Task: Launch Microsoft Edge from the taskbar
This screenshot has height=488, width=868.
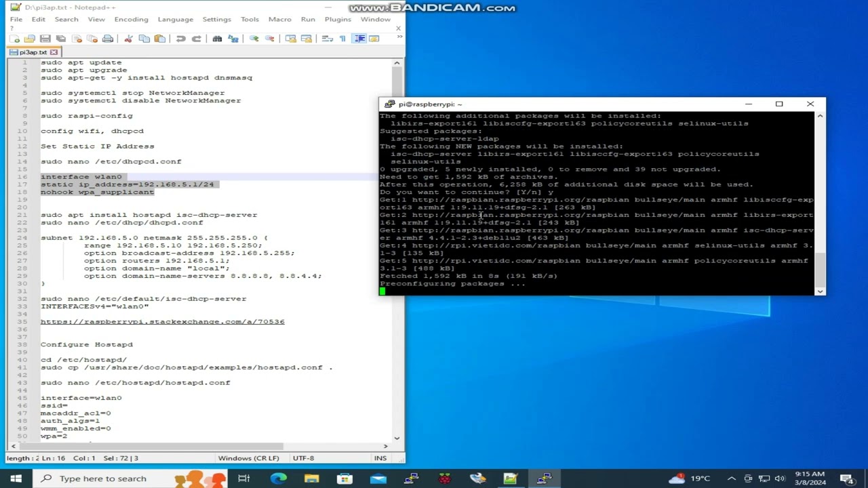Action: pos(279,479)
